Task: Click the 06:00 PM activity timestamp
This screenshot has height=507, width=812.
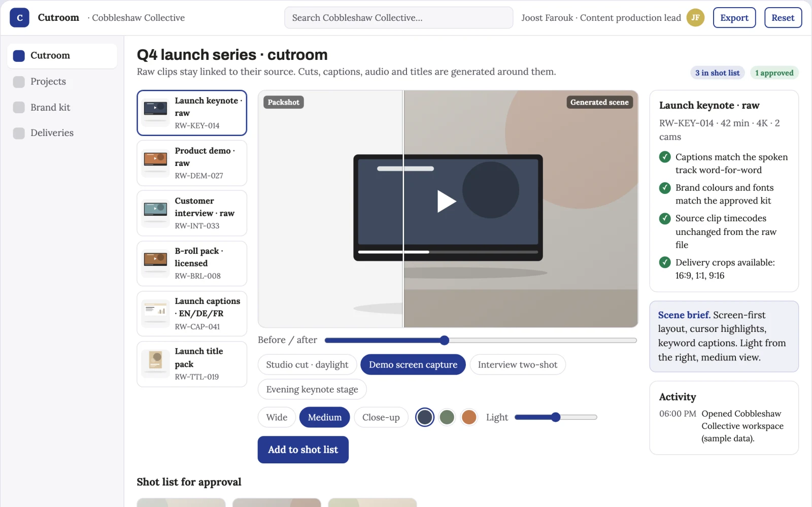Action: point(678,414)
